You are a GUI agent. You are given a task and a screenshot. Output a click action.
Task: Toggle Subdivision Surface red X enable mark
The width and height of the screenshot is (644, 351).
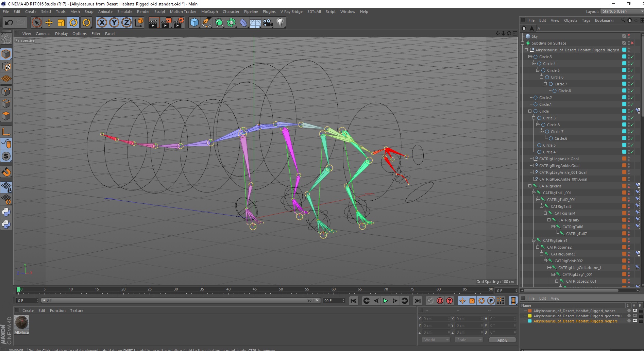[632, 43]
